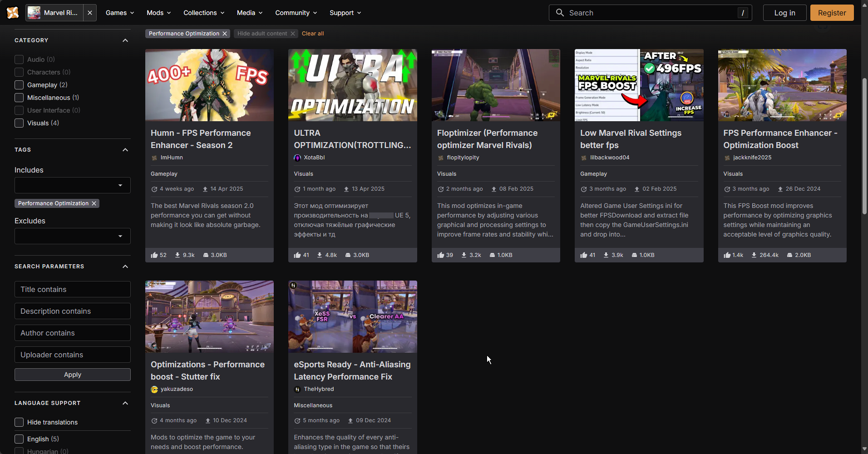Image resolution: width=868 pixels, height=454 pixels.
Task: Open eSports Ready Anti-Aliasing mod link
Action: point(352,370)
